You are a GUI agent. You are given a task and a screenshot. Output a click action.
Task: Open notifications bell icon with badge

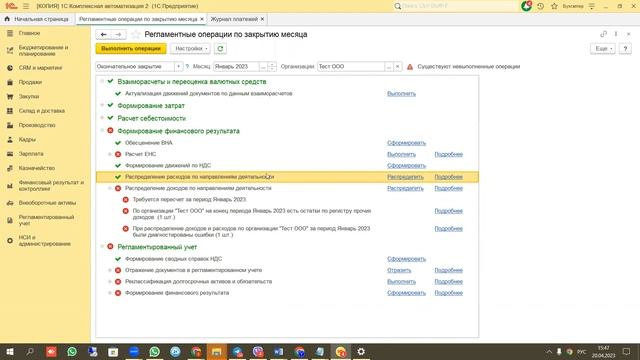526,6
